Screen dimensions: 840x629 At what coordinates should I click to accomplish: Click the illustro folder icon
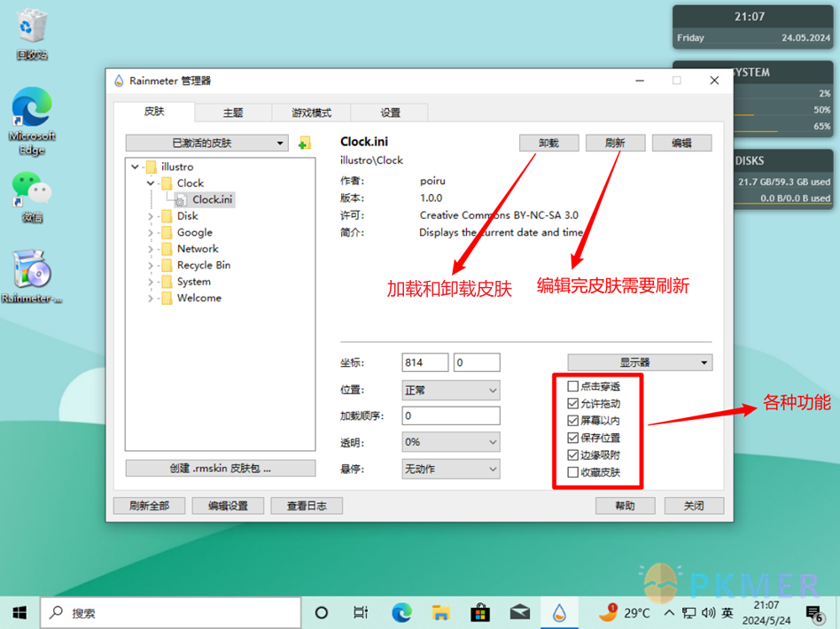click(x=152, y=167)
